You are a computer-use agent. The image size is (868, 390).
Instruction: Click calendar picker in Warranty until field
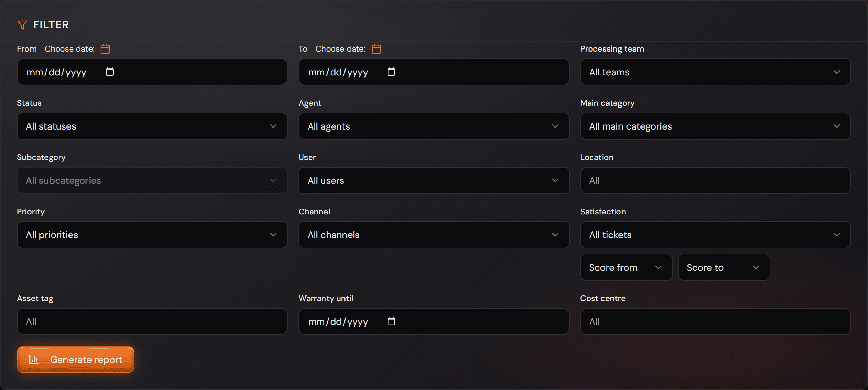click(391, 321)
